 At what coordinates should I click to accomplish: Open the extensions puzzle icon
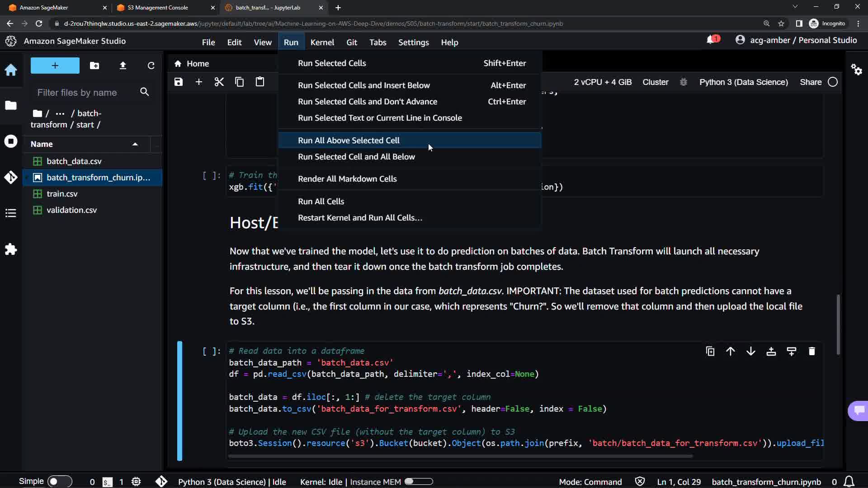pyautogui.click(x=11, y=249)
